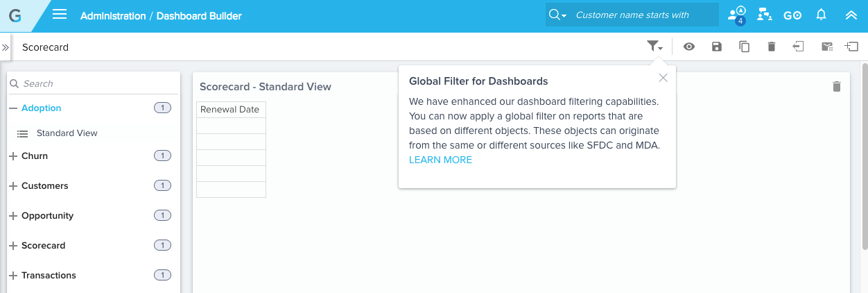Viewport: 868px width, 293px height.
Task: Remove the Scorecard - Standard View widget
Action: tap(836, 87)
